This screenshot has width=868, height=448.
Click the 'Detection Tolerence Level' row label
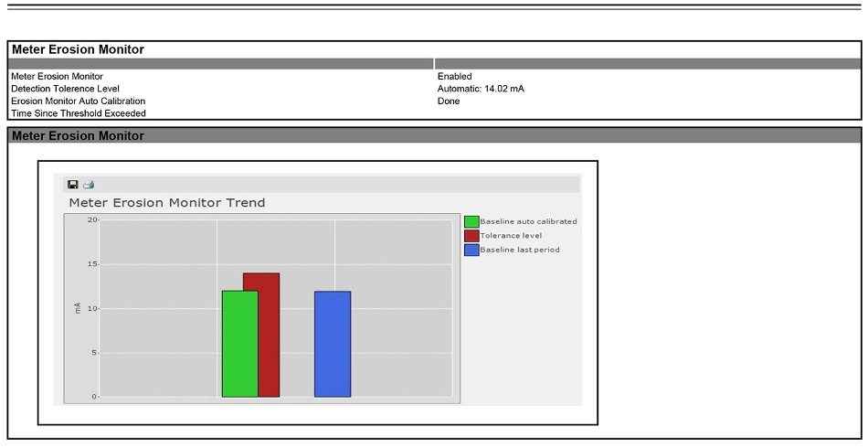click(65, 89)
